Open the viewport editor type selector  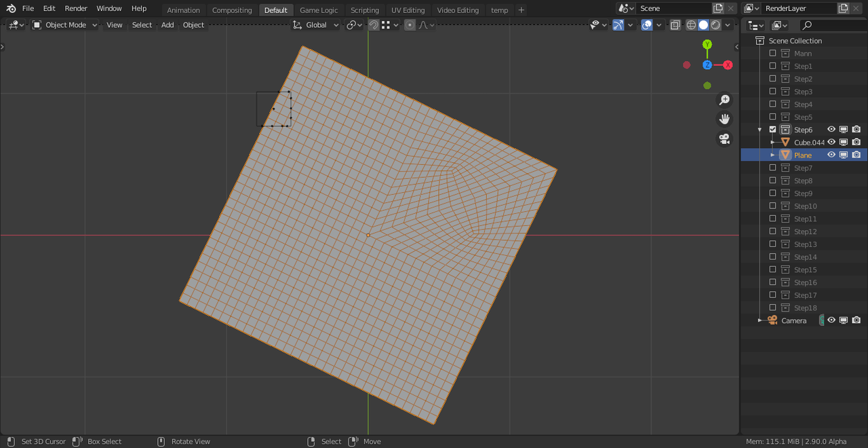click(x=16, y=25)
